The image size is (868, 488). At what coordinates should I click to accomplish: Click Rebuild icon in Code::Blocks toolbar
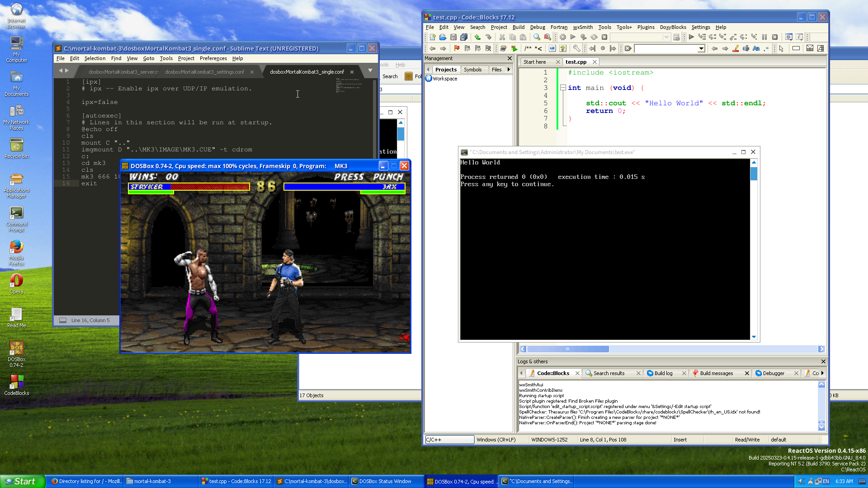[x=594, y=38]
